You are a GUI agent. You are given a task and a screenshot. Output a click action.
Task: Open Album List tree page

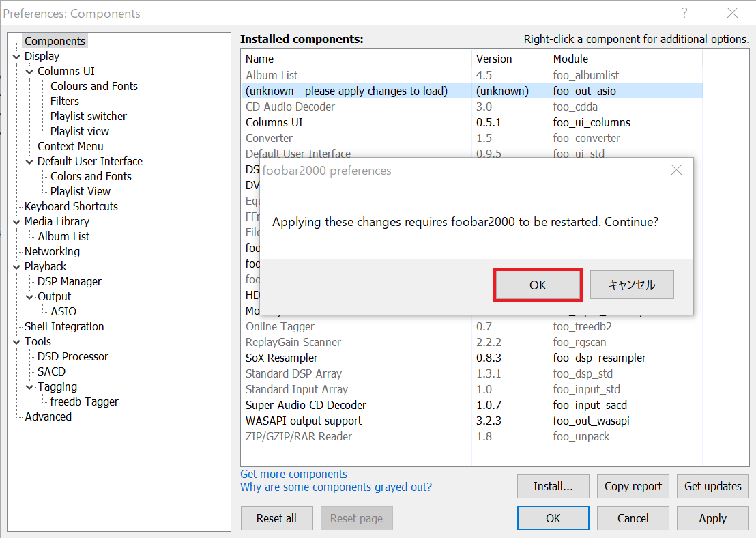(x=63, y=236)
